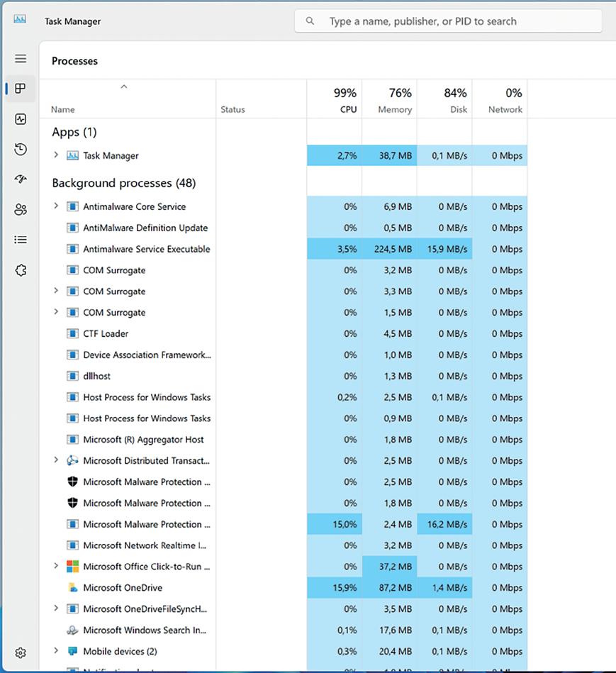Click the 37,2 MB memory cell

389,567
